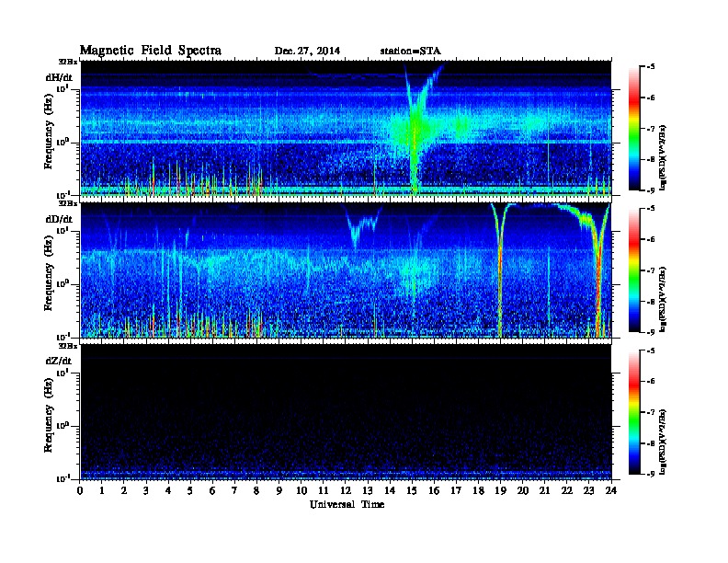728x563 pixels.
Task: Click hour tick label "15" on time axis
Action: click(412, 490)
